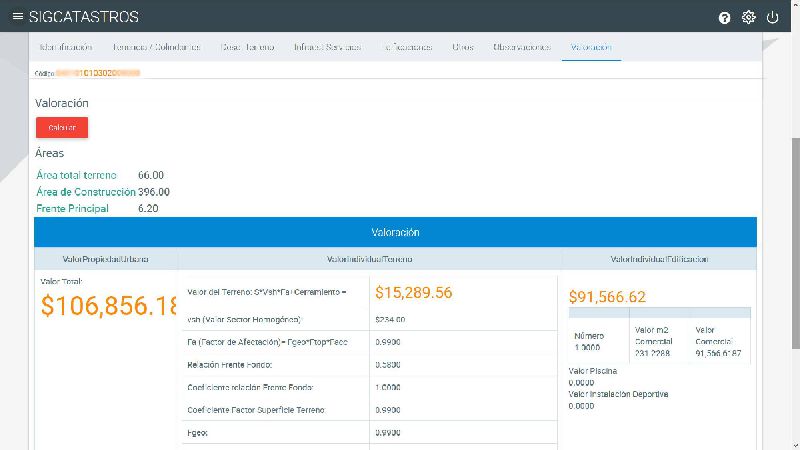Click the ValorIndividualTerreno column header
Viewport: 800px width, 450px height.
[x=369, y=259]
